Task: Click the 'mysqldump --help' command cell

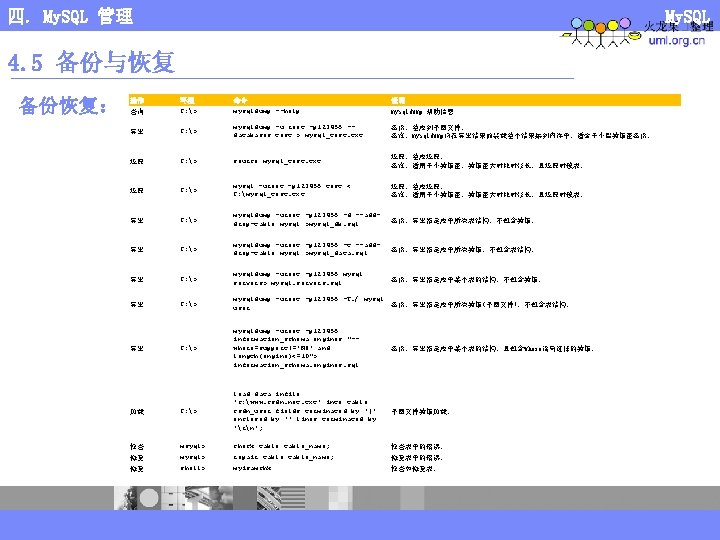Action: pos(266,111)
